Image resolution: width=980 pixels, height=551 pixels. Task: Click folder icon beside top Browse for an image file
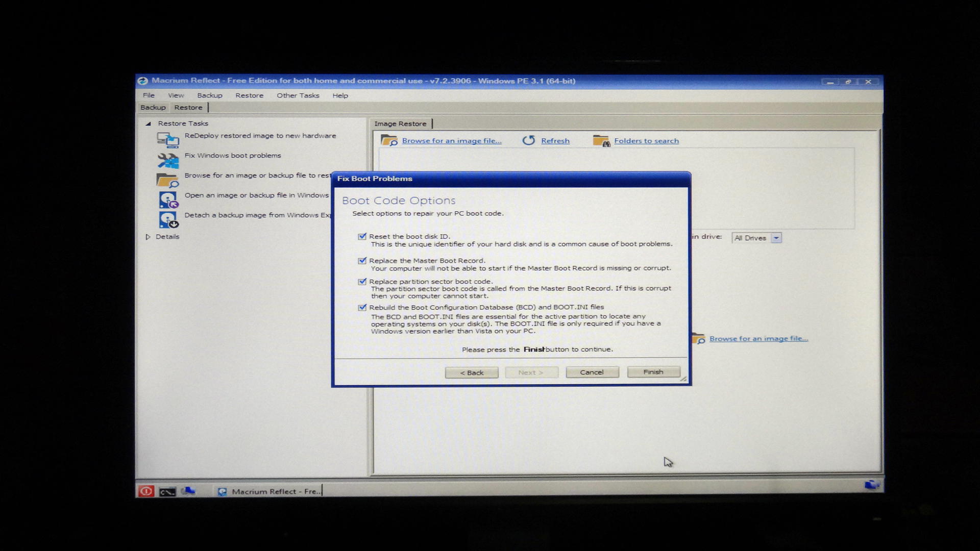(x=389, y=140)
